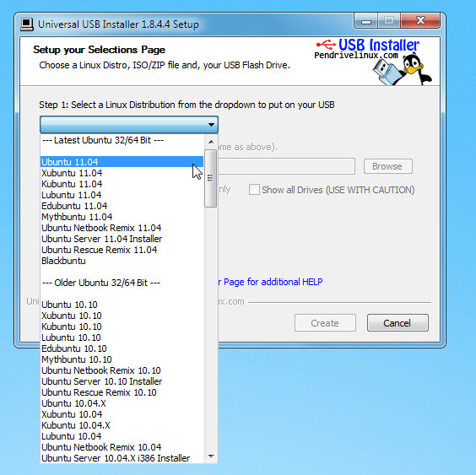Select Ubuntu Server 11.04 Installer
Image resolution: width=476 pixels, height=475 pixels.
pyautogui.click(x=122, y=239)
